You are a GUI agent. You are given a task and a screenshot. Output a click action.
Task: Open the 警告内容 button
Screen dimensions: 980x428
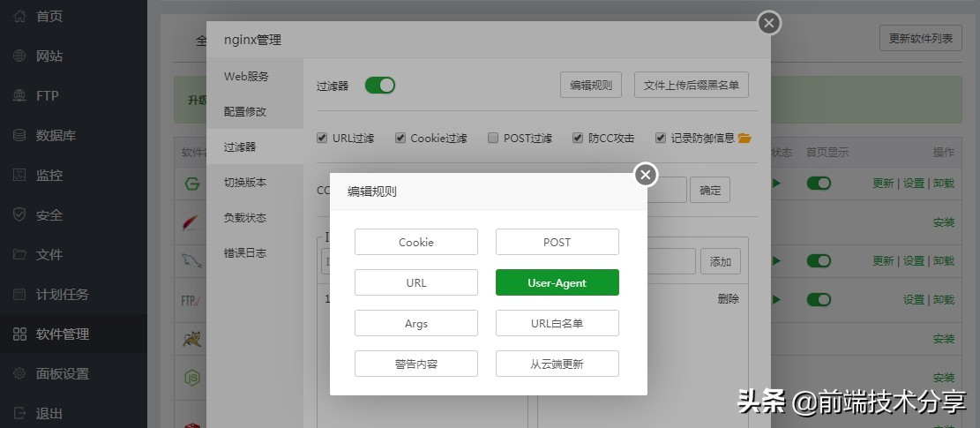(416, 364)
